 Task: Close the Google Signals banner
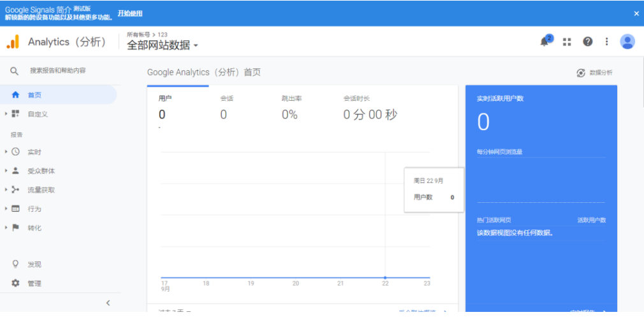(x=636, y=13)
